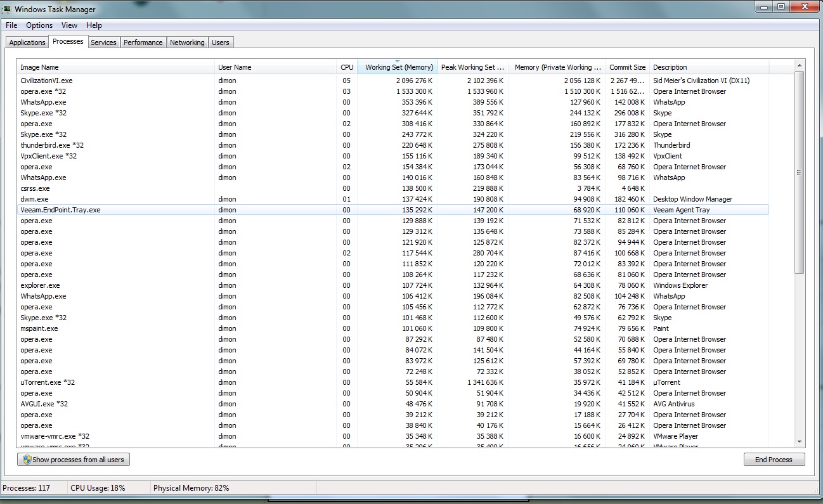Select Skype.exe *32 using 327 644 K

[392, 113]
